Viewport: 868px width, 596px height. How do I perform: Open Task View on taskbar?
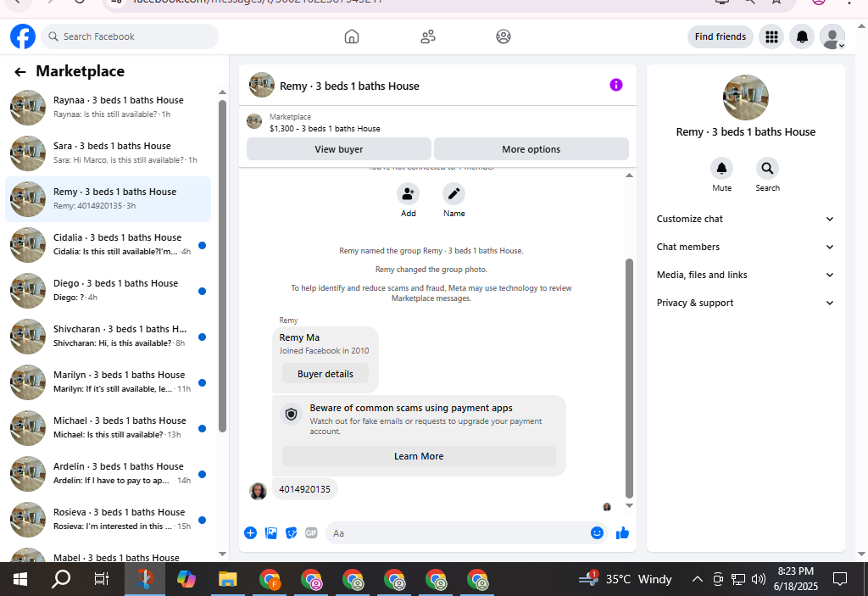[x=102, y=579]
